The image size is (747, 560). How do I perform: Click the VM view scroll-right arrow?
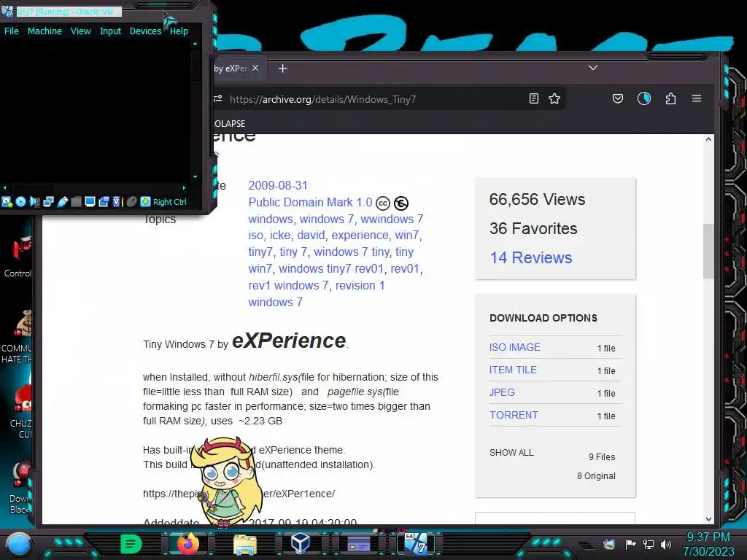tap(184, 187)
